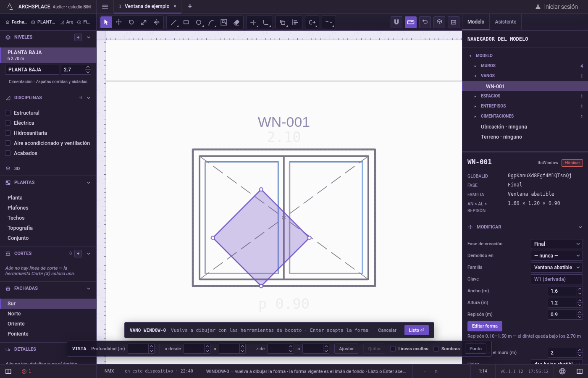This screenshot has height=378, width=588.
Task: Enable the Estructural discipline checkbox
Action: (8, 113)
